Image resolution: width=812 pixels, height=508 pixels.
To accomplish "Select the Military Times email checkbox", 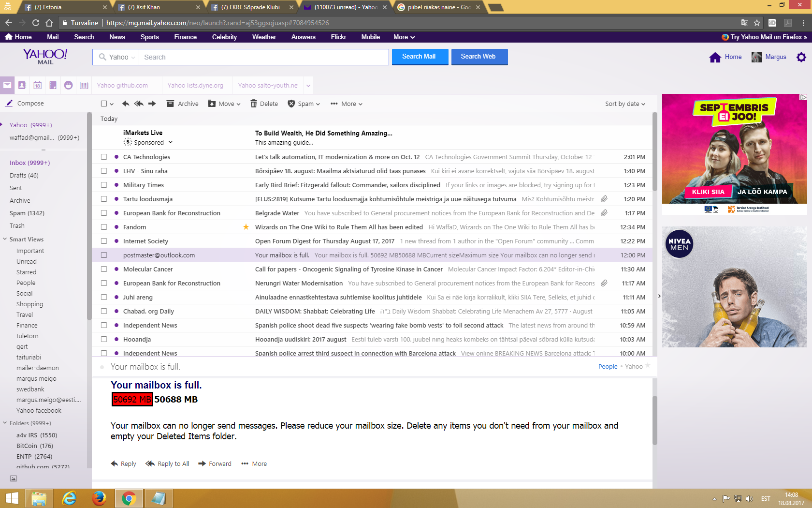I will coord(104,185).
